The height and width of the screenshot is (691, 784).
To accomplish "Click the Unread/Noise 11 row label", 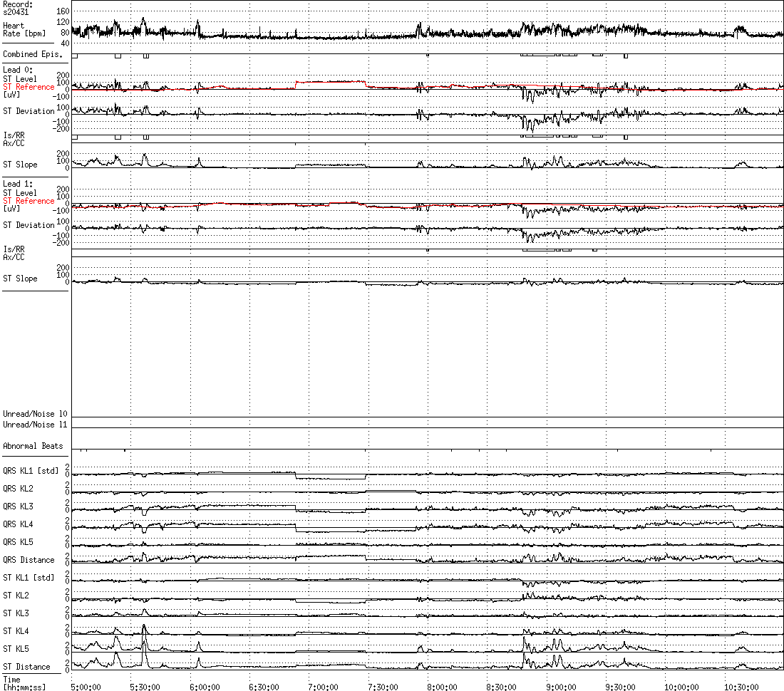I will click(x=35, y=425).
